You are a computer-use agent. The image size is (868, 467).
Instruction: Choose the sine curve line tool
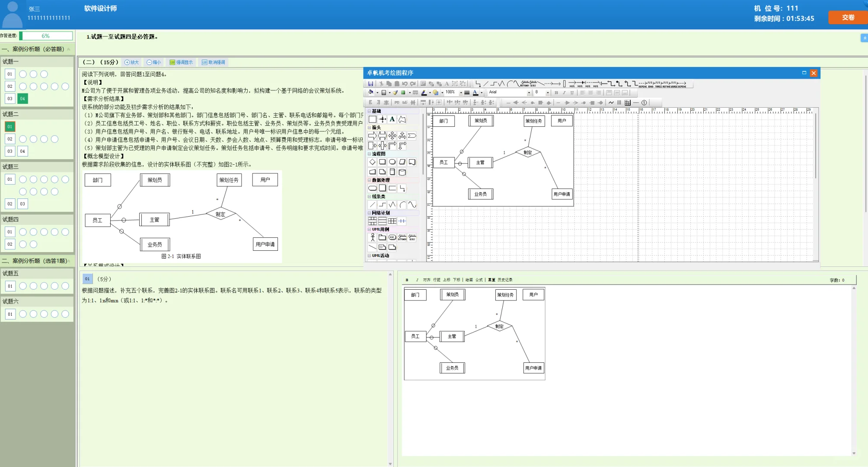[412, 205]
